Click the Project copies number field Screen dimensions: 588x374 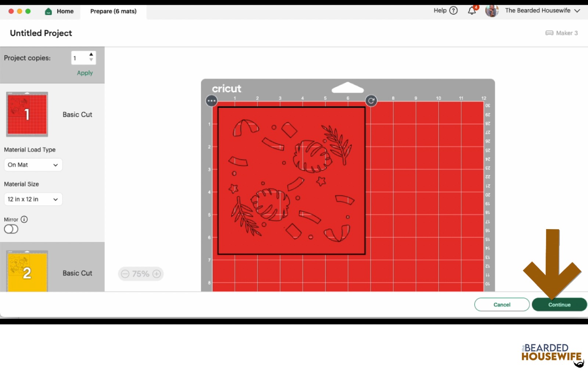tap(79, 58)
